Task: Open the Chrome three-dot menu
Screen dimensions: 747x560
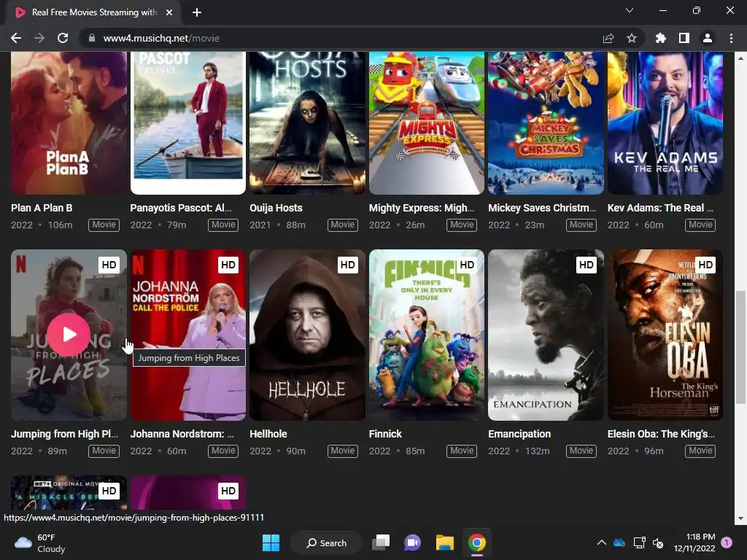Action: click(x=731, y=38)
